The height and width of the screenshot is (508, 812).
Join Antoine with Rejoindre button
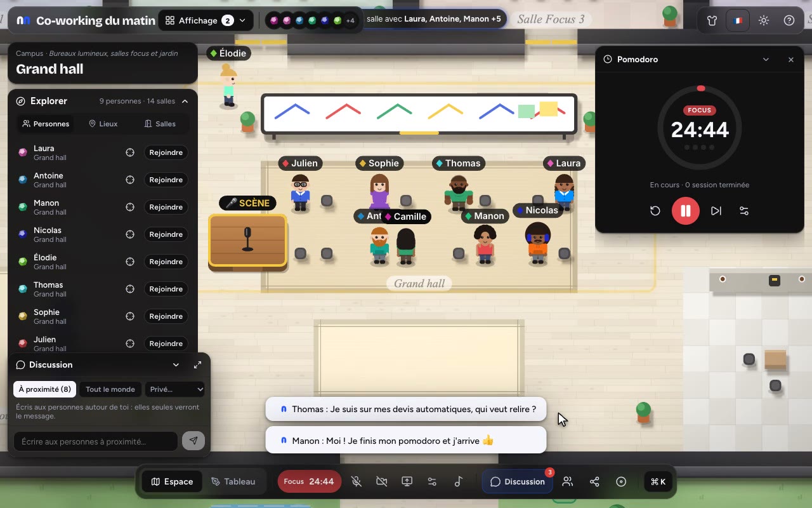[166, 180]
